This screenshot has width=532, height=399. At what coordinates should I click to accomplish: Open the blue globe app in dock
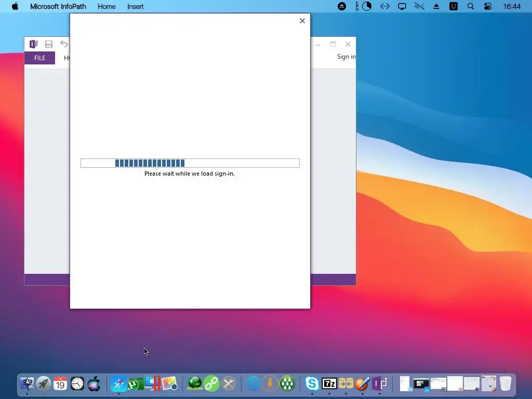tap(253, 384)
